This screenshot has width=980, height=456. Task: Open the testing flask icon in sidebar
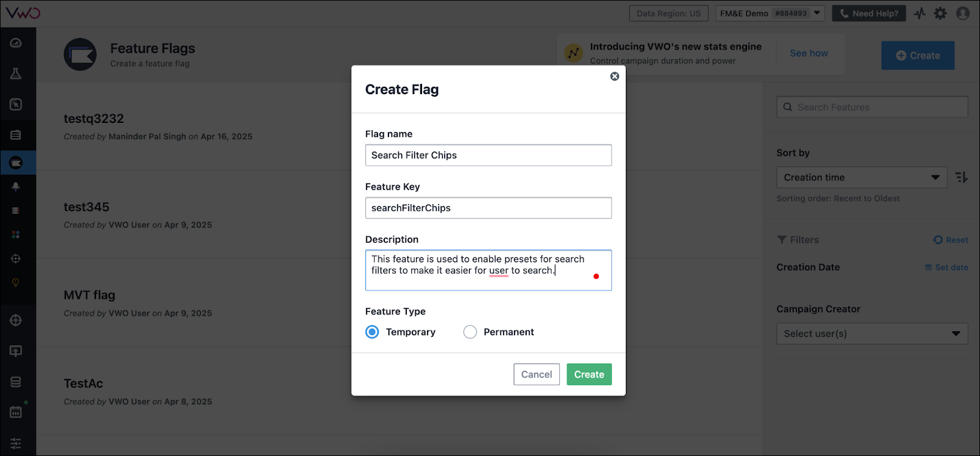(x=16, y=73)
